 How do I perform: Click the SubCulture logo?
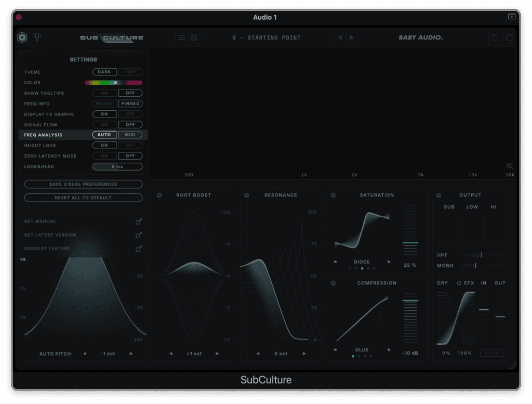(x=112, y=37)
